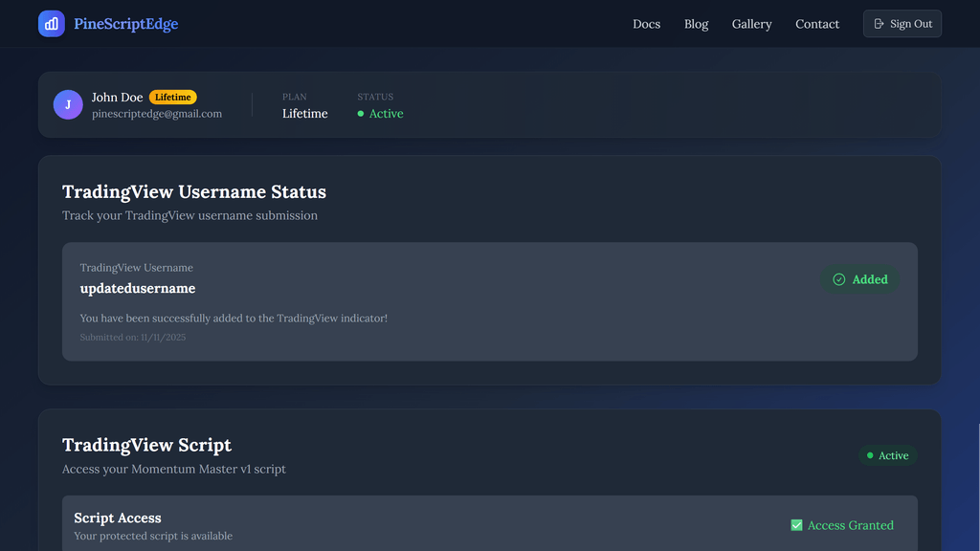Click Access your Momentum Master v1 script text

click(174, 469)
